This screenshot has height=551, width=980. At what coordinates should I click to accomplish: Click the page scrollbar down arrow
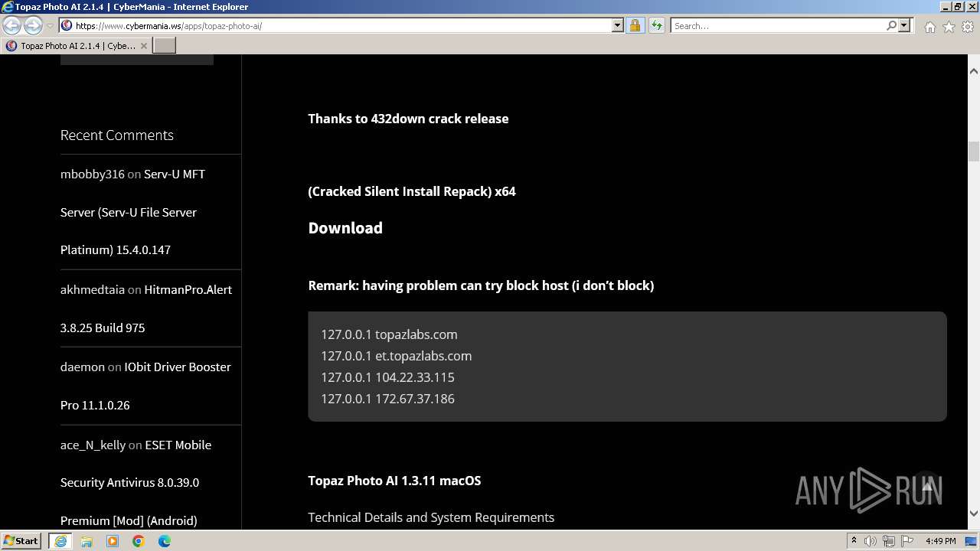[974, 514]
